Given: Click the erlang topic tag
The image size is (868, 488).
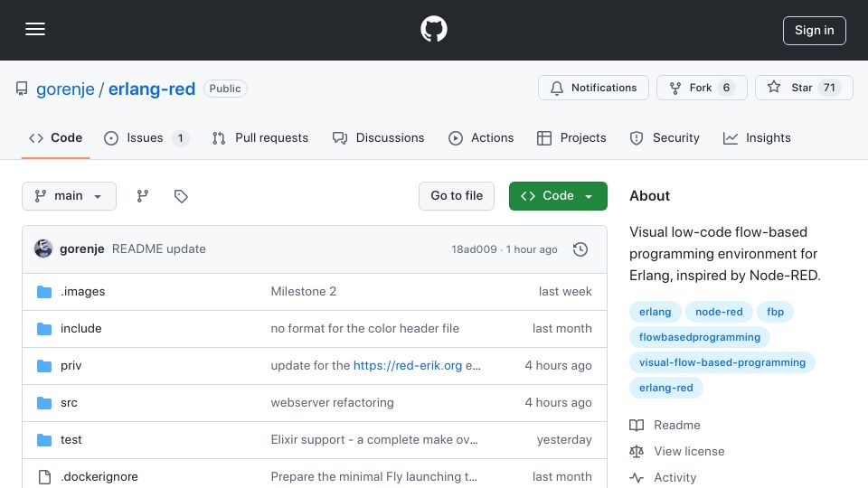Looking at the screenshot, I should pos(655,312).
